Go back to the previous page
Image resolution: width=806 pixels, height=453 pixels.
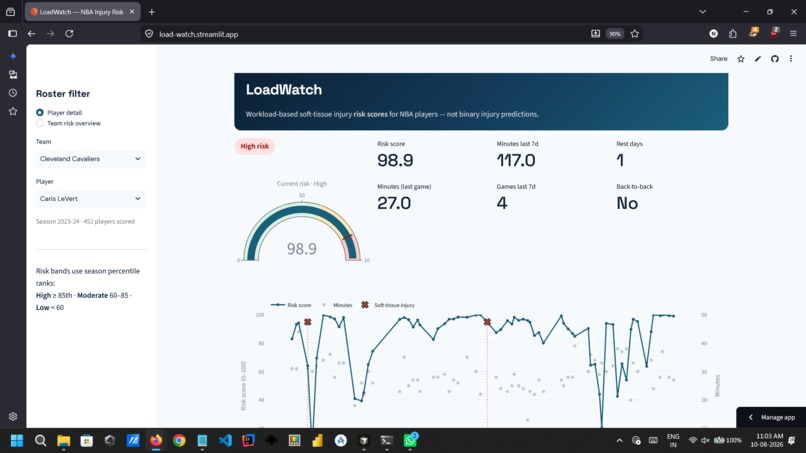pyautogui.click(x=31, y=34)
